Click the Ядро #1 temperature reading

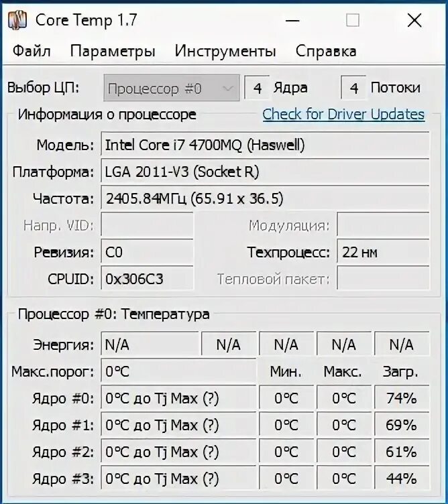point(178,425)
